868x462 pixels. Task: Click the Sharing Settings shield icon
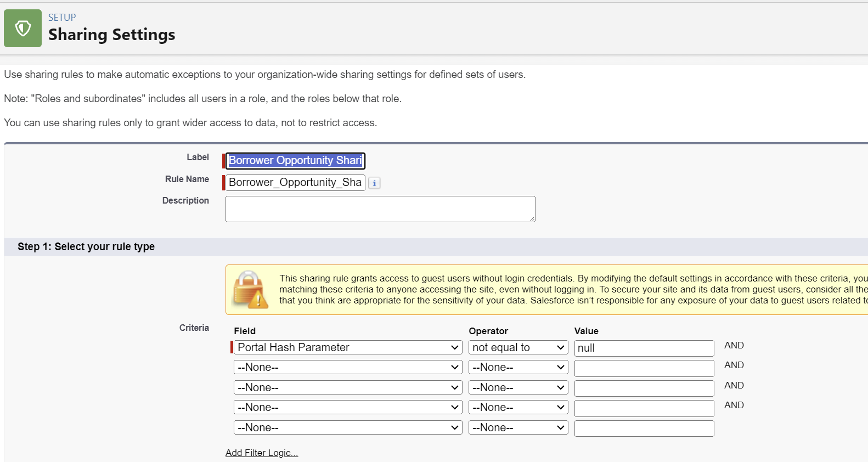pos(22,28)
